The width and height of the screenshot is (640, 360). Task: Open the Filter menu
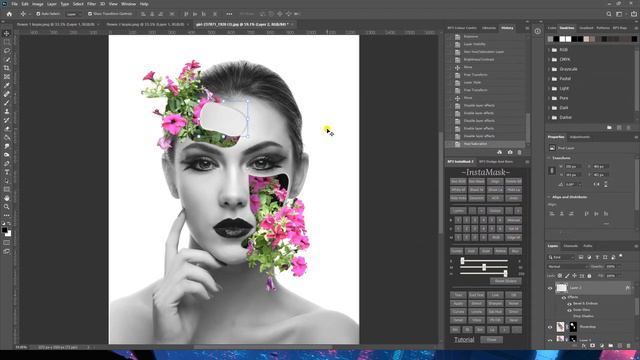point(91,4)
